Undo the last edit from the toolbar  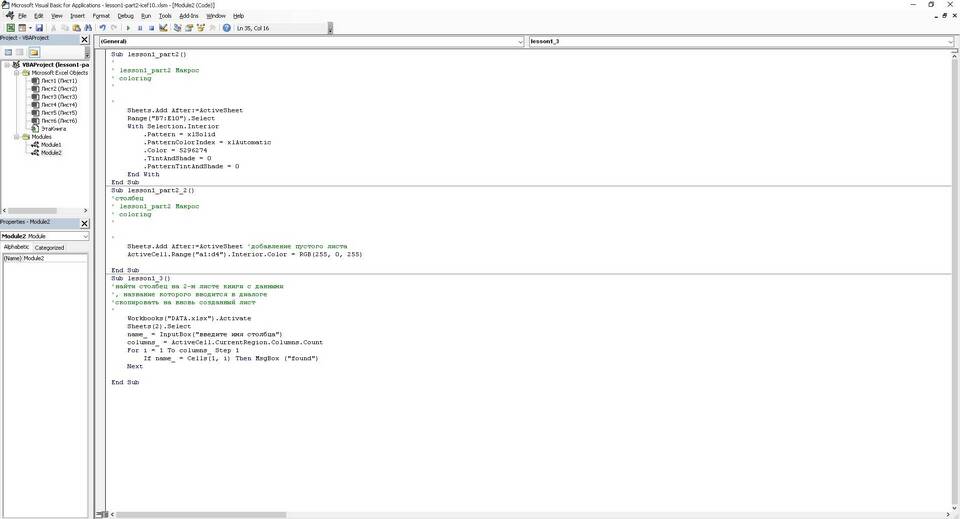click(102, 28)
